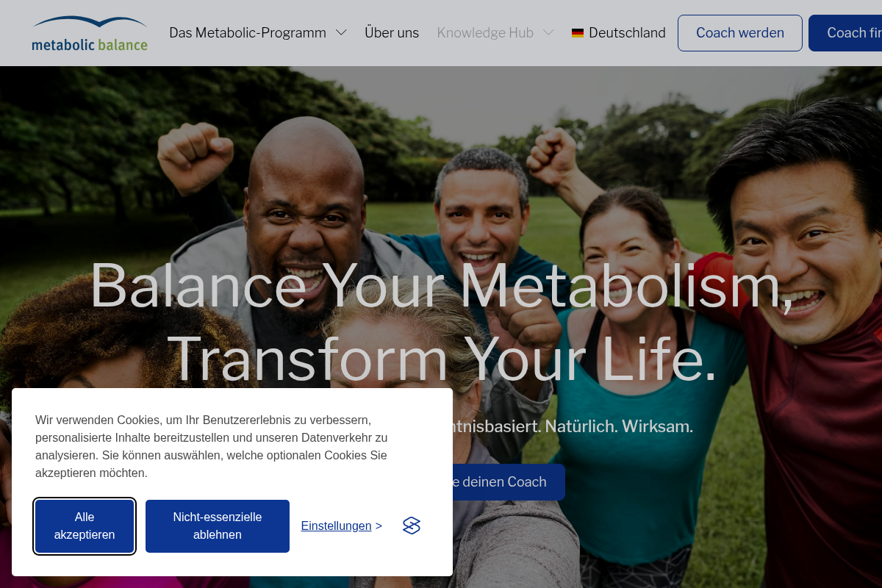
Task: Accept all cookies with Alle akzeptieren
Action: click(x=85, y=526)
